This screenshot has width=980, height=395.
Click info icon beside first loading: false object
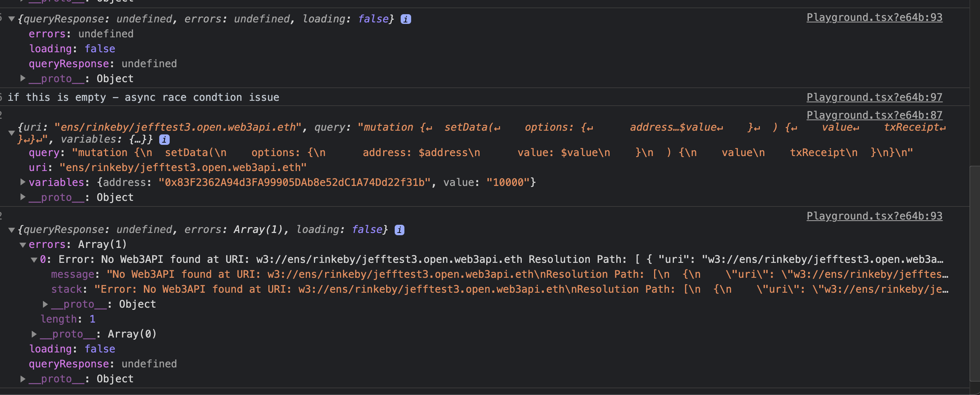click(x=406, y=19)
